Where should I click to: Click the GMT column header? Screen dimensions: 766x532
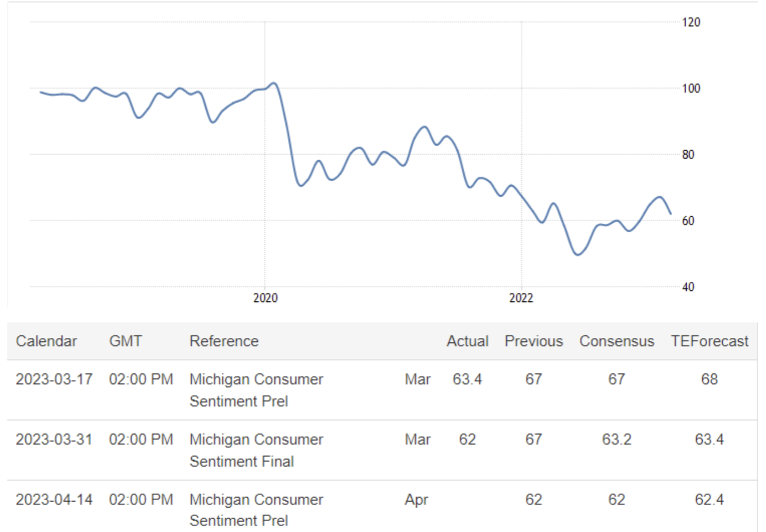125,341
